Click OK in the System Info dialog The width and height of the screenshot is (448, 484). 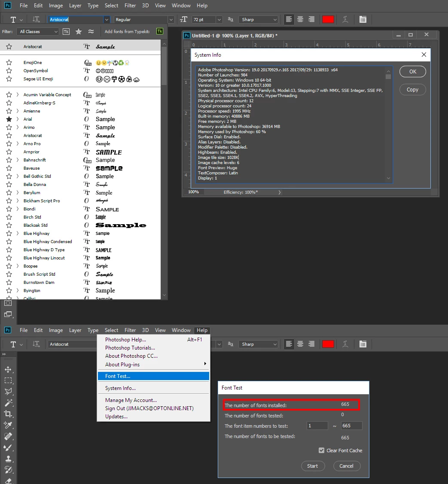pos(412,72)
